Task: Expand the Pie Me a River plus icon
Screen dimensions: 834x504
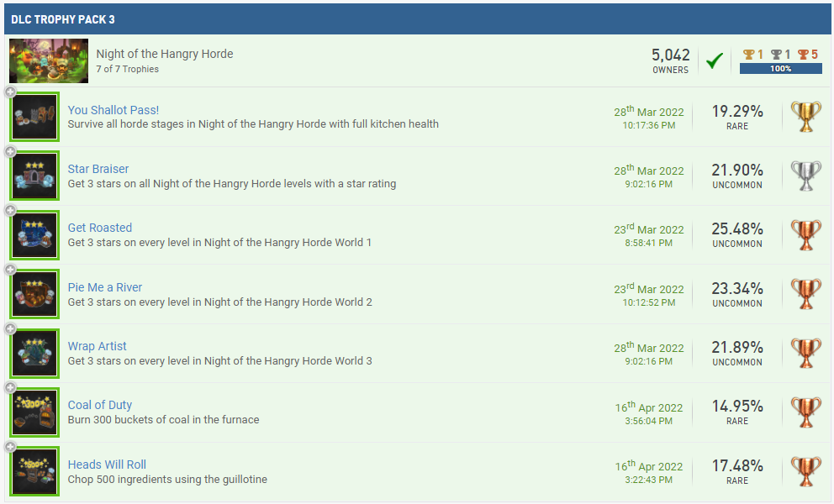Action: click(10, 270)
